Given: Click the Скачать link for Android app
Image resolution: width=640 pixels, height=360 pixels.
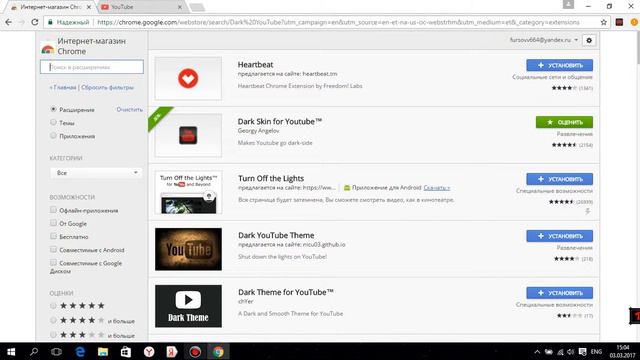Looking at the screenshot, I should (x=437, y=188).
